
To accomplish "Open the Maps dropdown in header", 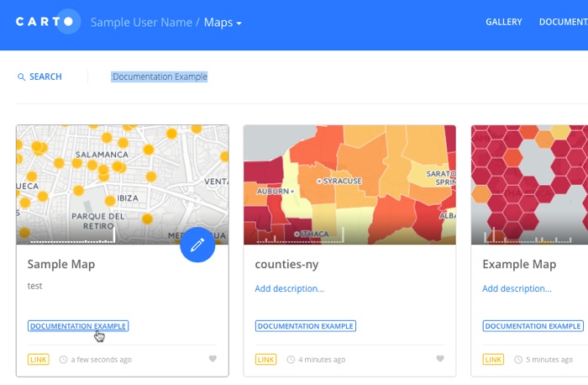I will 223,23.
